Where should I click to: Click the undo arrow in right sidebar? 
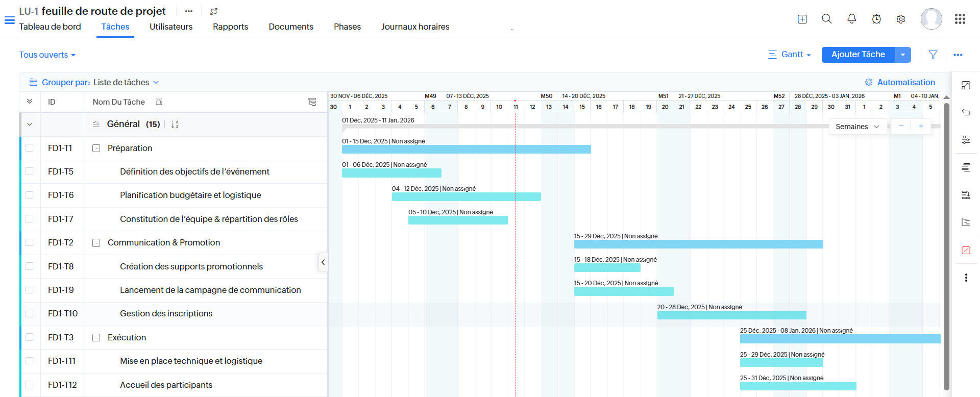966,112
